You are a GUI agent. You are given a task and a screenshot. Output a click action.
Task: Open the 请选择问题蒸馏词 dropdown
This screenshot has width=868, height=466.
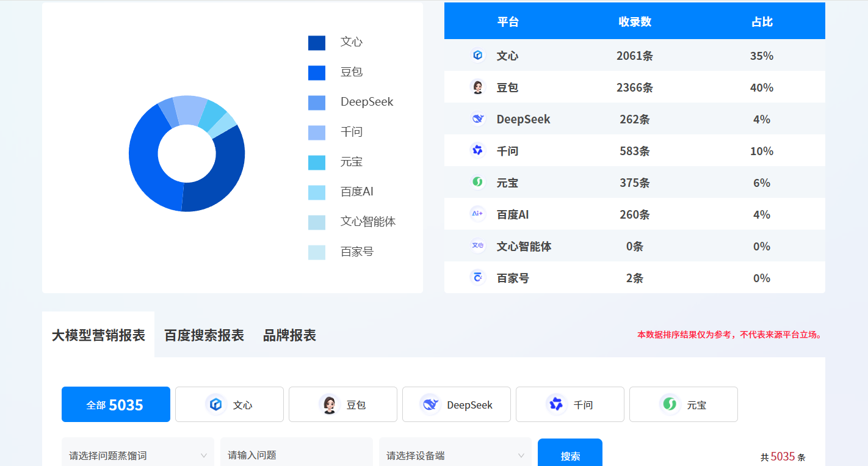(137, 455)
